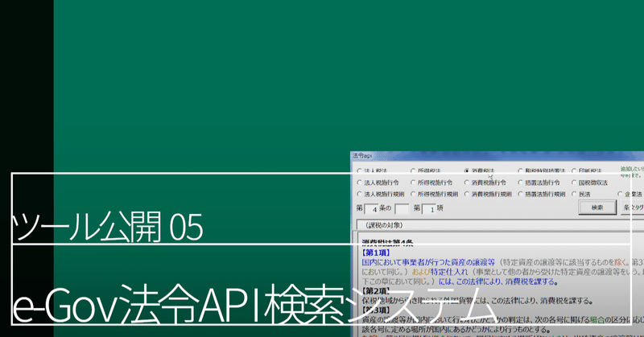Select the 民法 radio button

click(574, 194)
